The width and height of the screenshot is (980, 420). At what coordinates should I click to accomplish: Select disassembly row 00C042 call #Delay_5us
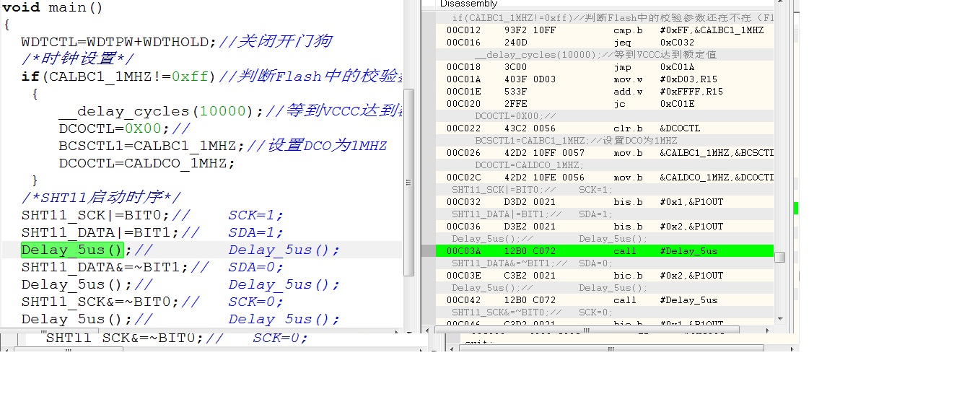pyautogui.click(x=605, y=300)
